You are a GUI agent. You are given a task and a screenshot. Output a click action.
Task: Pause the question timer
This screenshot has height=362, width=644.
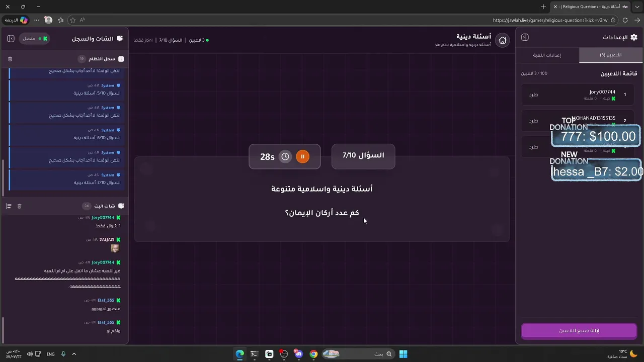tap(302, 156)
